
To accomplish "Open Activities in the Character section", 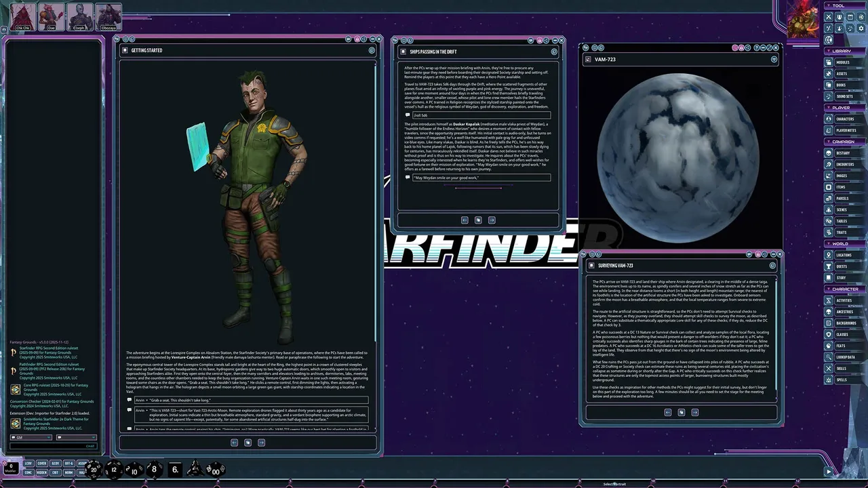I will pyautogui.click(x=845, y=300).
